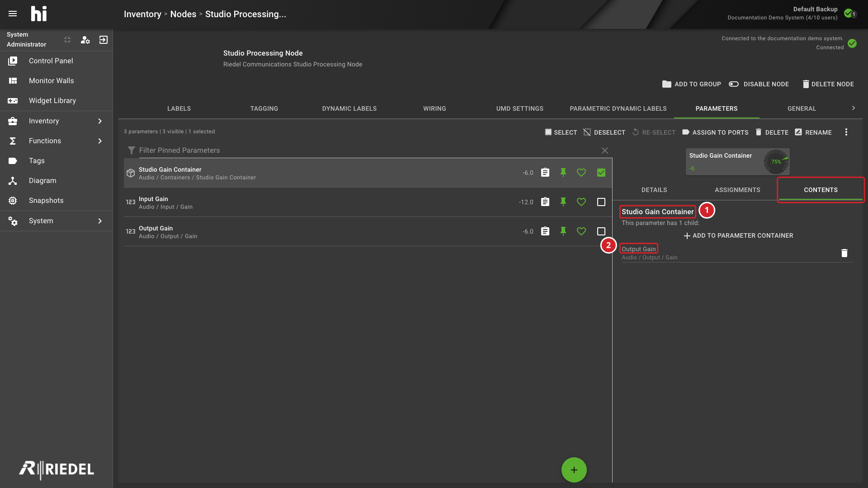Click Delete Node button

pyautogui.click(x=828, y=84)
